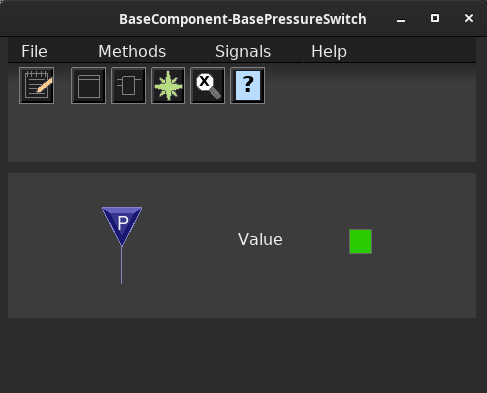Open the Methods menu

pos(132,51)
